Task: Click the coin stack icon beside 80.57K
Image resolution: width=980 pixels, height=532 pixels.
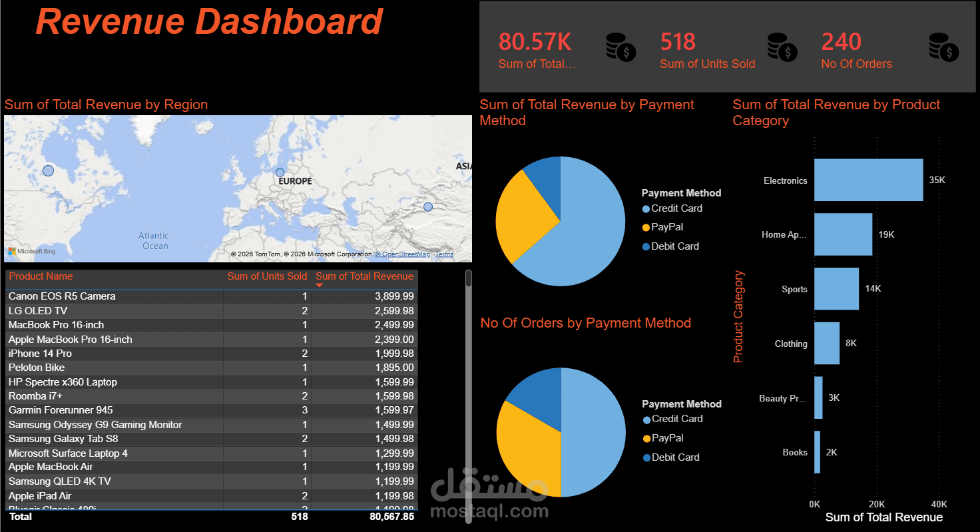Action: pyautogui.click(x=620, y=48)
